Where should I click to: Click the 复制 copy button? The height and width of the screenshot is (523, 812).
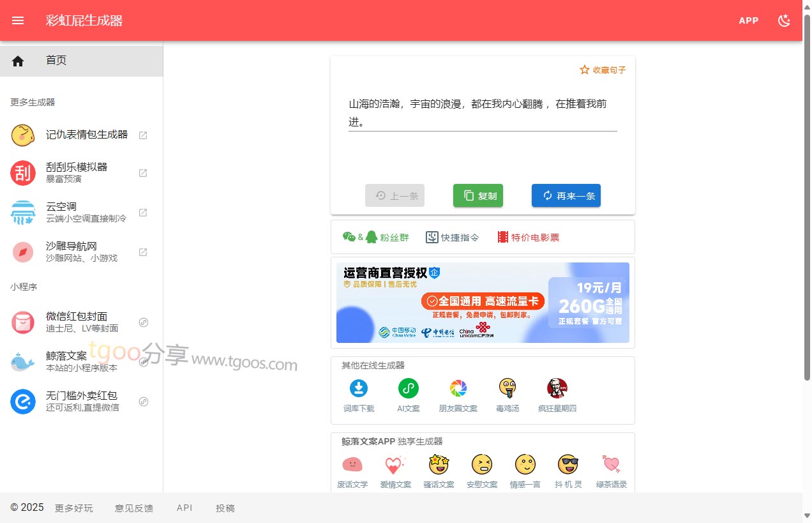click(478, 196)
